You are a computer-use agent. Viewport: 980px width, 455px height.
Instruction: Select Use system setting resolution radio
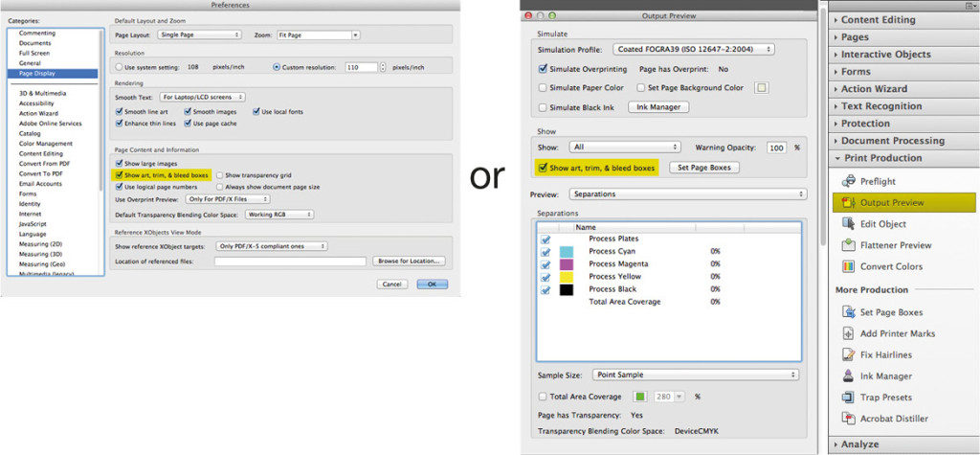pos(119,67)
